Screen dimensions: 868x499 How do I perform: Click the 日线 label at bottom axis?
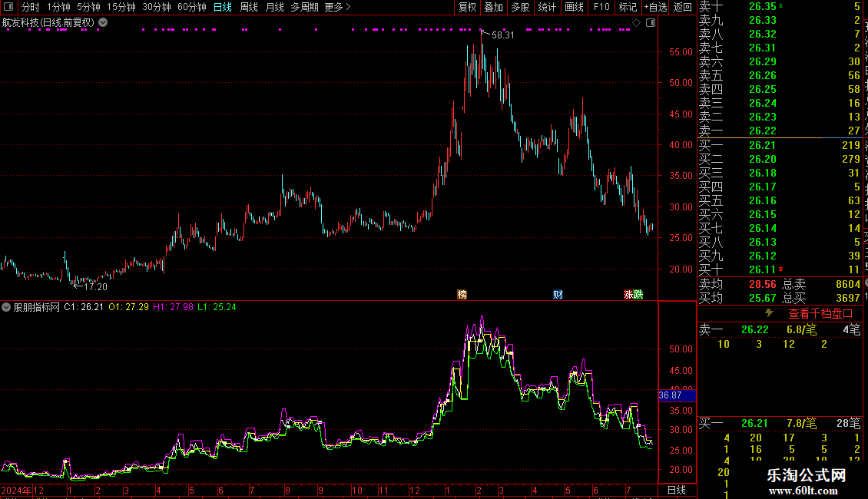677,490
